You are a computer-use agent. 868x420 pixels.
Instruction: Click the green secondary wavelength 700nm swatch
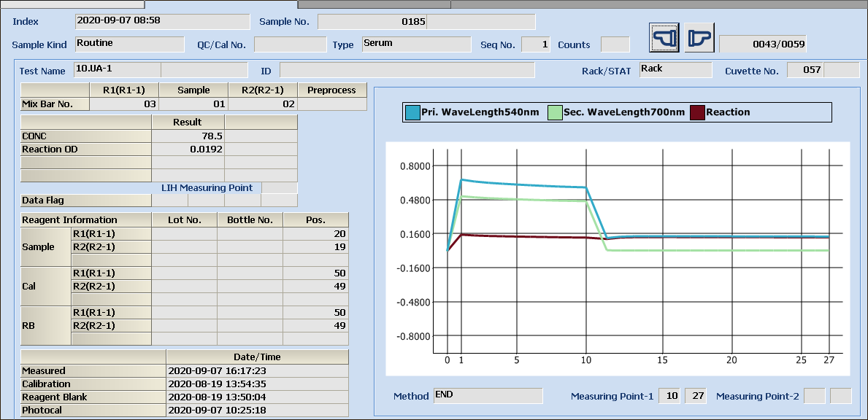[x=555, y=112]
